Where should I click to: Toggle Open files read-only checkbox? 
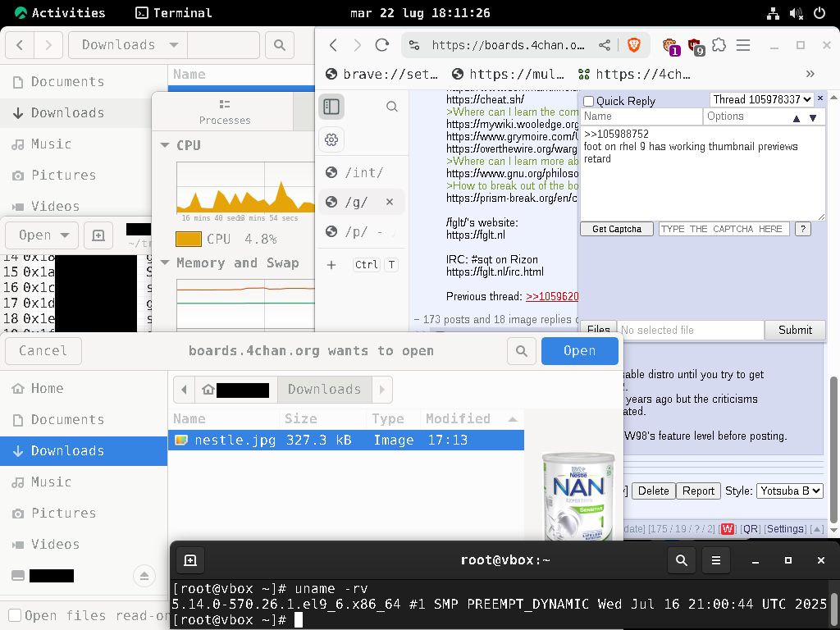pyautogui.click(x=15, y=615)
